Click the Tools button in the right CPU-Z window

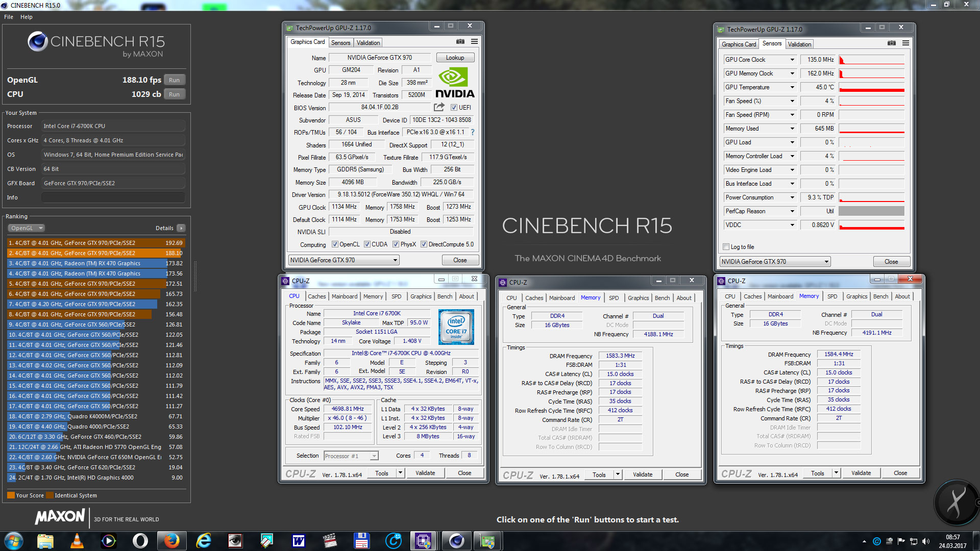(817, 473)
